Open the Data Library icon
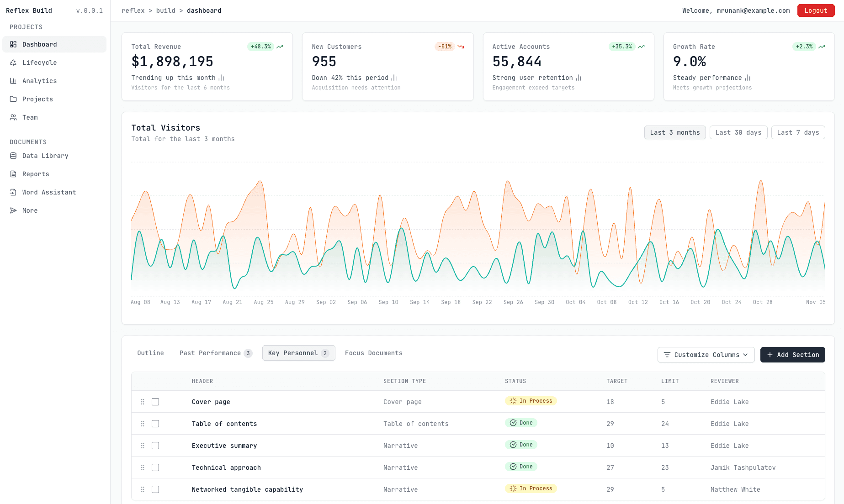The height and width of the screenshot is (504, 844). coord(14,156)
